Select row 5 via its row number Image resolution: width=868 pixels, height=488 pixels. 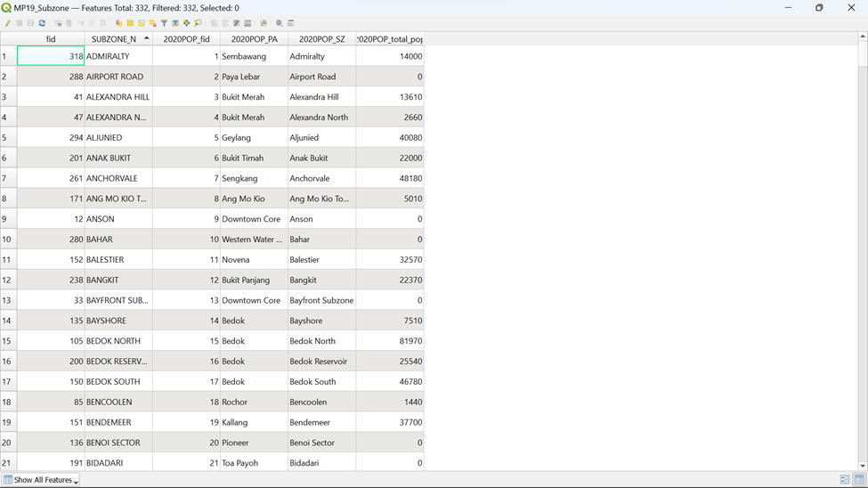[x=8, y=138]
